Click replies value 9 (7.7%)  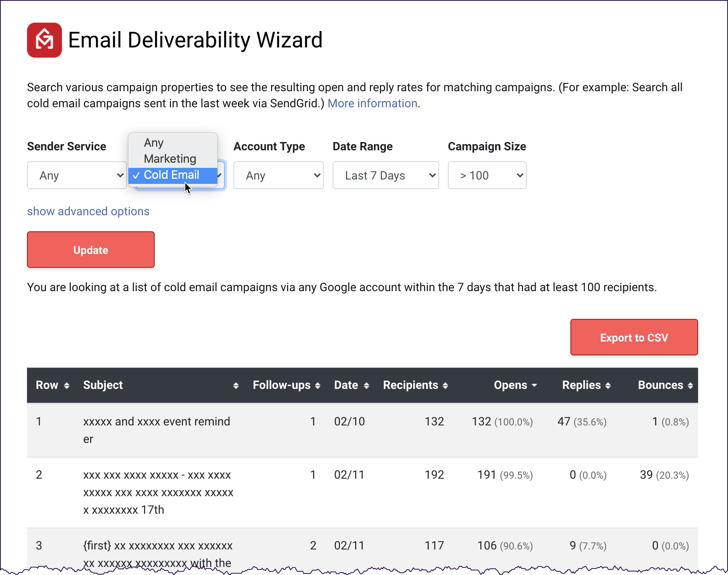tap(588, 546)
